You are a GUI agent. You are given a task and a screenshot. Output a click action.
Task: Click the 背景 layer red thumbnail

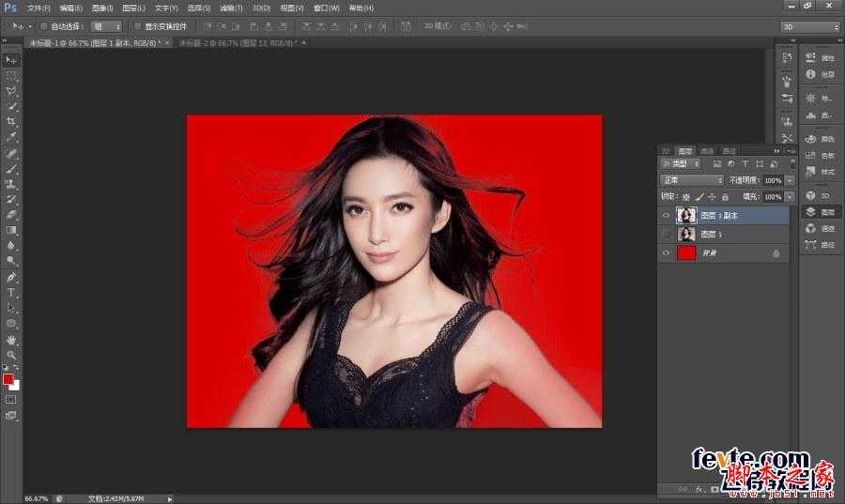click(686, 252)
